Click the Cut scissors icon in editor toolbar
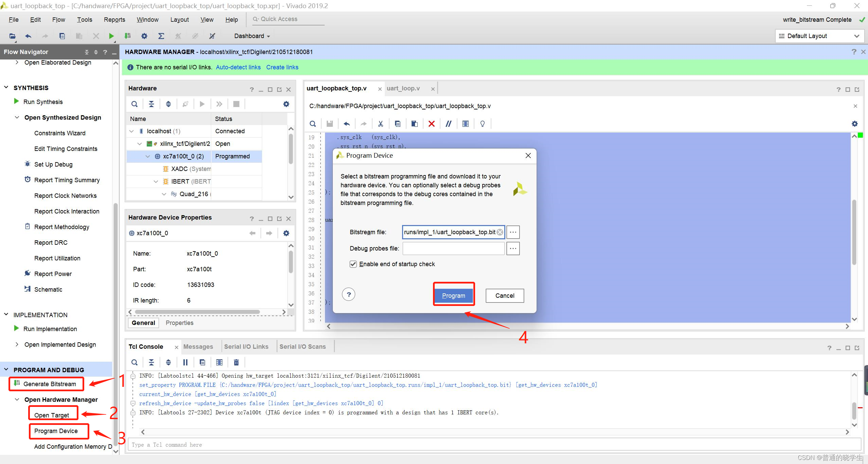This screenshot has height=464, width=868. point(381,124)
